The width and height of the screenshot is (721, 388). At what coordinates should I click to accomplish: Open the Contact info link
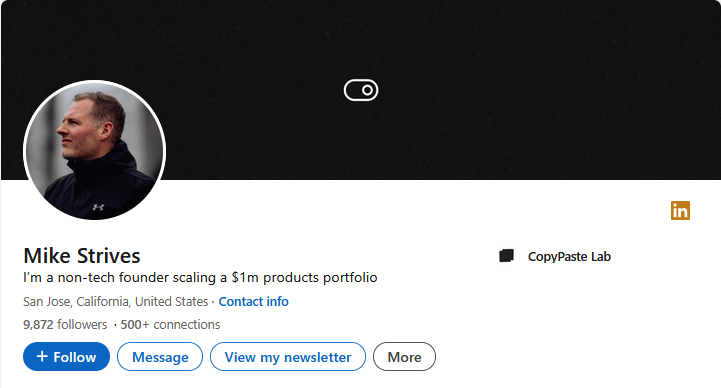(253, 302)
